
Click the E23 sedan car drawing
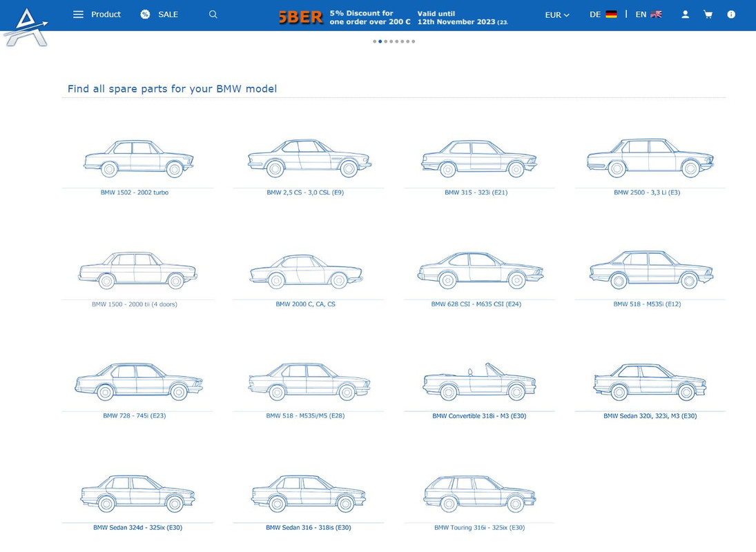(x=139, y=382)
